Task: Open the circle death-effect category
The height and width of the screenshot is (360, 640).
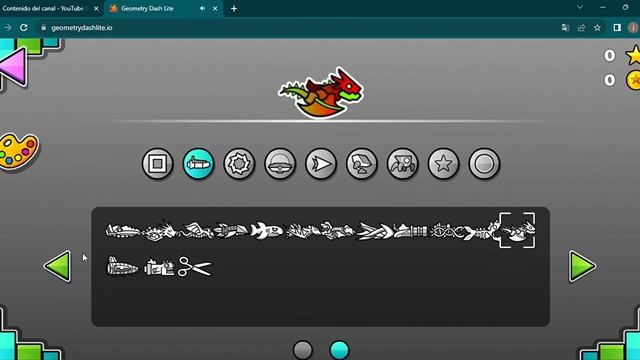Action: [484, 164]
